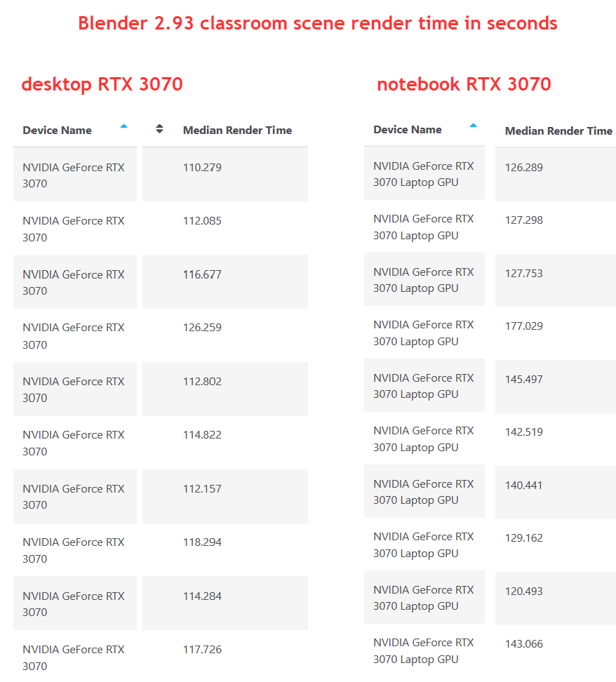This screenshot has height=682, width=616.
Task: Click Laptop GPU device name in 143.066 row
Action: coord(424,651)
